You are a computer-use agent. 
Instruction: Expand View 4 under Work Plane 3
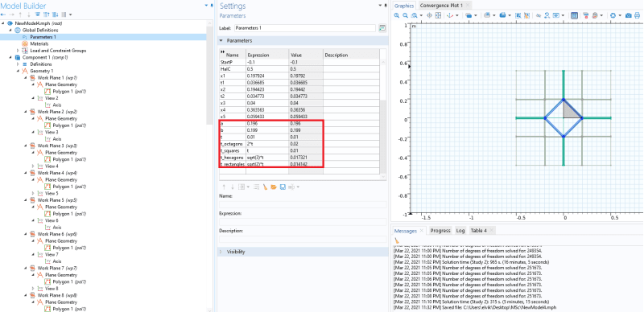pyautogui.click(x=33, y=166)
